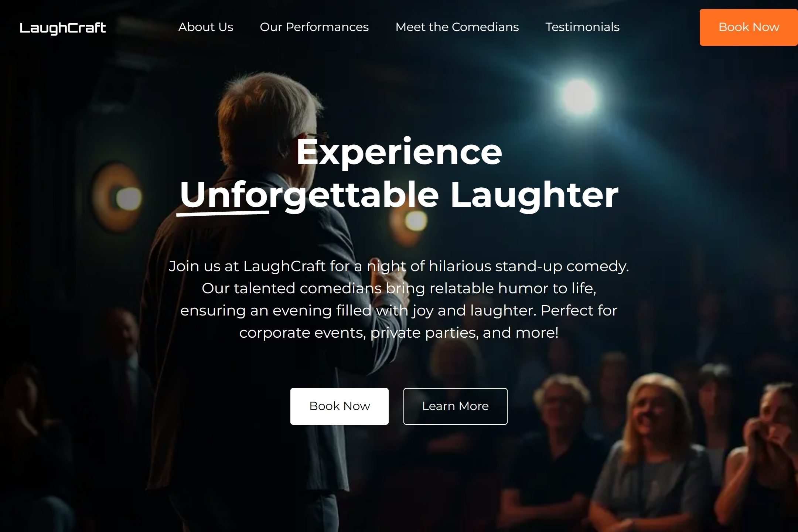This screenshot has width=798, height=532.
Task: Open the About Us page
Action: pyautogui.click(x=206, y=27)
